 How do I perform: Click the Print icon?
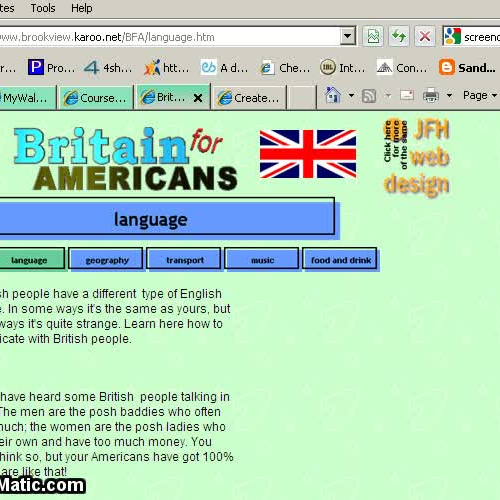coord(431,95)
